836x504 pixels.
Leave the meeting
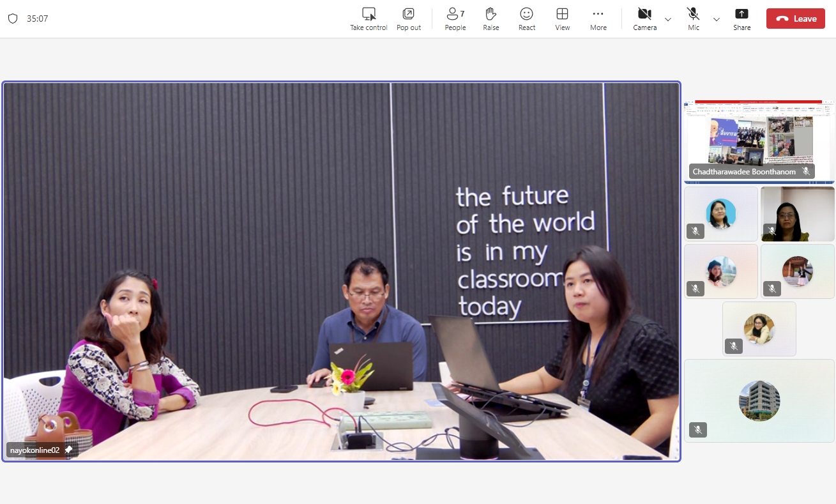click(795, 19)
